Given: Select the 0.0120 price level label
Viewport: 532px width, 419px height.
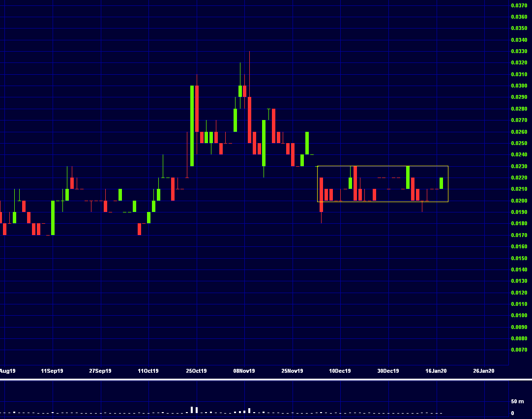Looking at the screenshot, I should click(519, 293).
